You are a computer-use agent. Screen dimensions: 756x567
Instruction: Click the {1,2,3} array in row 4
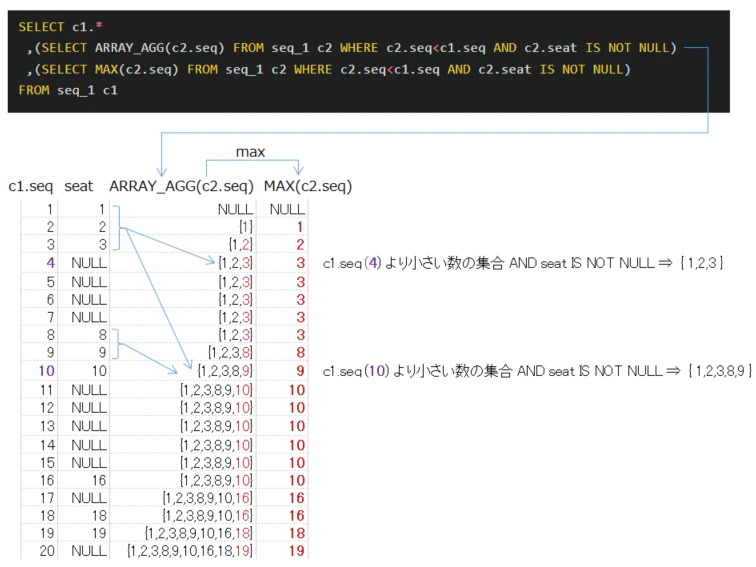tap(235, 263)
